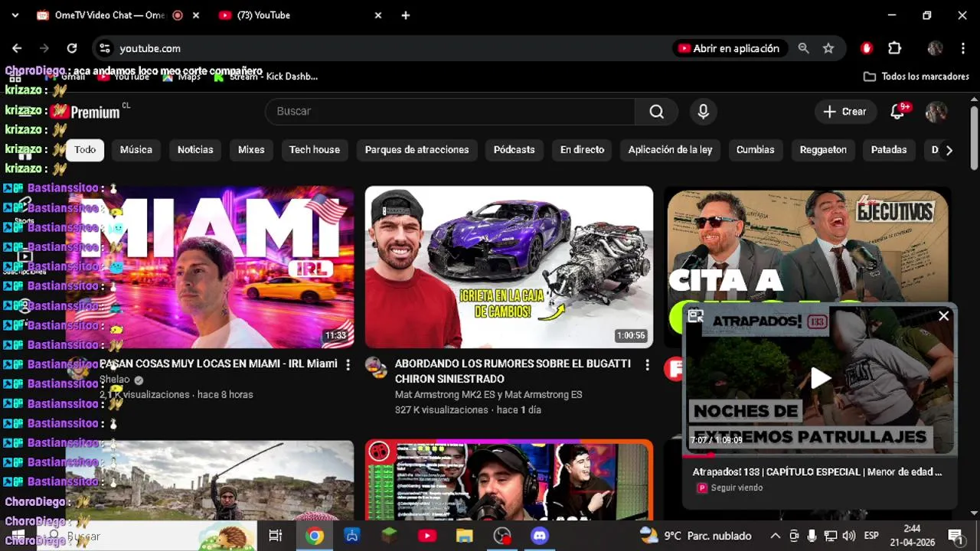This screenshot has width=980, height=551.
Task: View site information icon in address bar
Action: 104,48
